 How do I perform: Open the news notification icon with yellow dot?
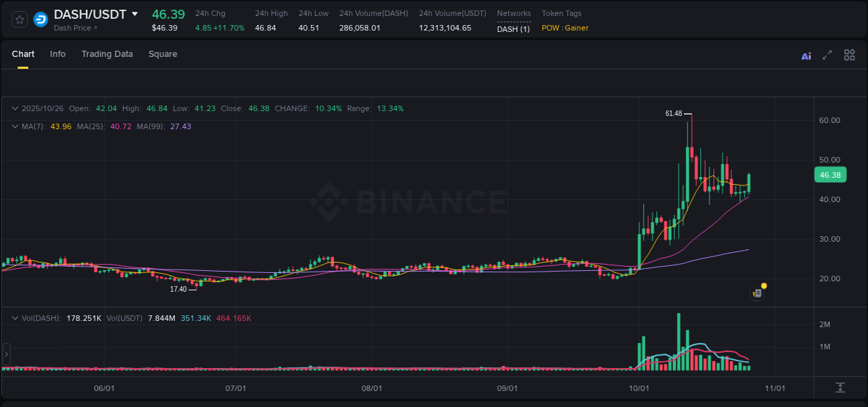click(x=758, y=293)
